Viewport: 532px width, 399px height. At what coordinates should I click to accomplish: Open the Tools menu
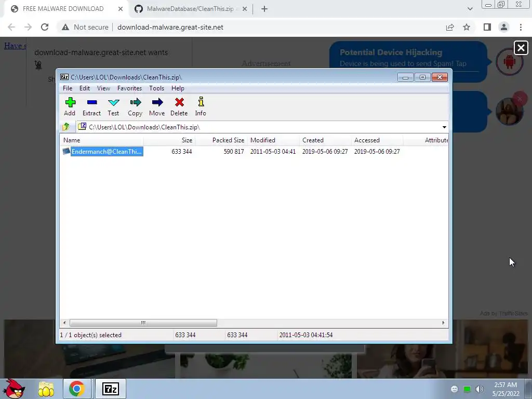156,88
